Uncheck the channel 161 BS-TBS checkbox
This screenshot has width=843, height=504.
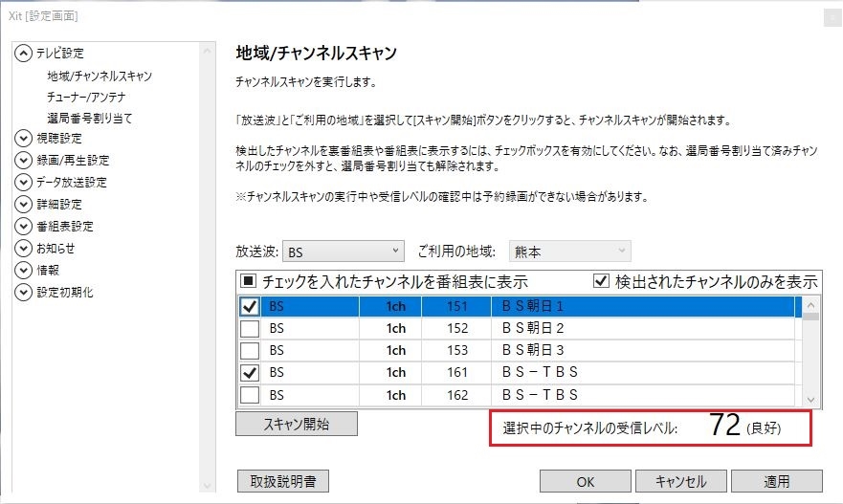pyautogui.click(x=250, y=372)
